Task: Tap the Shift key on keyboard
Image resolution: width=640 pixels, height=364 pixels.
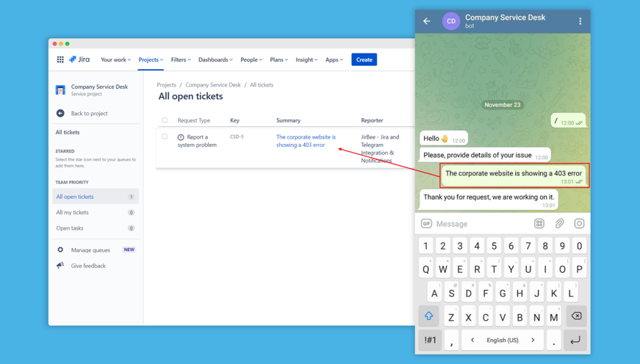Action: pyautogui.click(x=428, y=316)
